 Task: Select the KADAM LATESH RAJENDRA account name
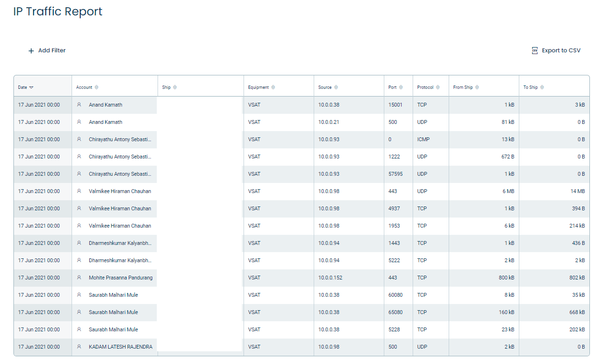tap(121, 347)
